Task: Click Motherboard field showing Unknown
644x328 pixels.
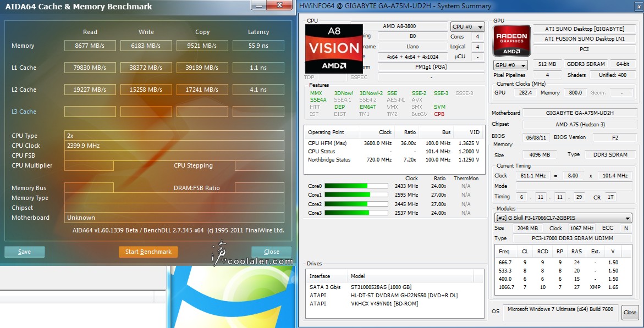Action: [174, 218]
